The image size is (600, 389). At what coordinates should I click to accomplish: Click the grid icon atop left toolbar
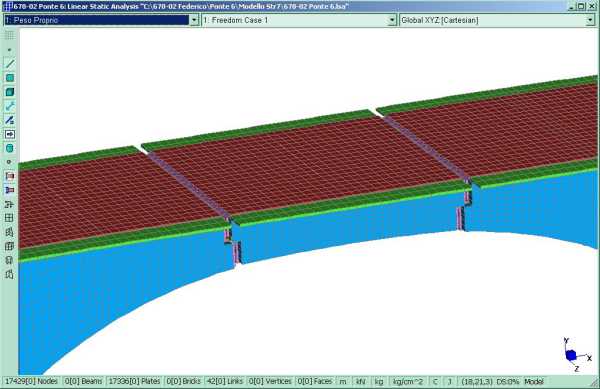[x=10, y=36]
